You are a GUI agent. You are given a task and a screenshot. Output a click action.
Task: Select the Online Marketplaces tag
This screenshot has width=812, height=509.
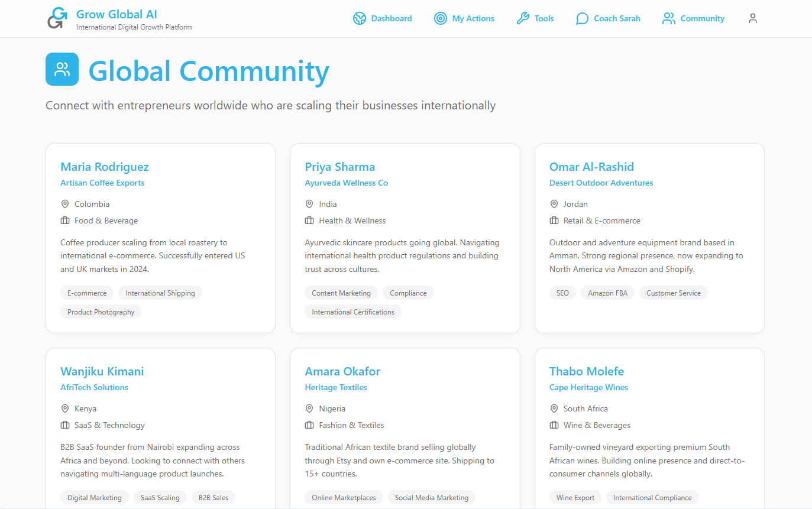(344, 497)
